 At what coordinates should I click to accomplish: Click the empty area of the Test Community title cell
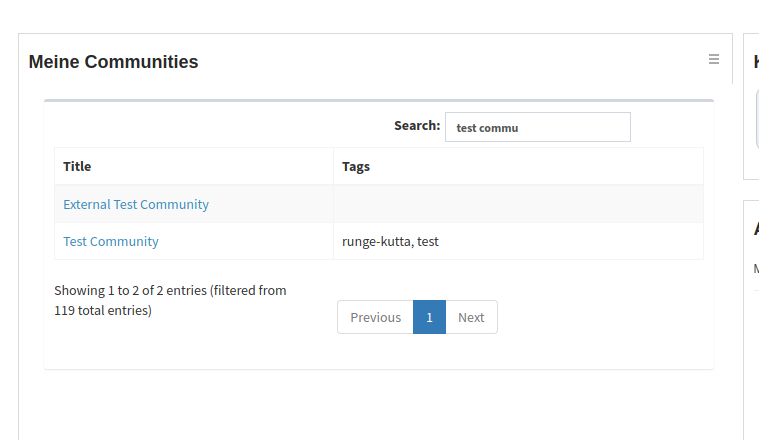pos(244,241)
